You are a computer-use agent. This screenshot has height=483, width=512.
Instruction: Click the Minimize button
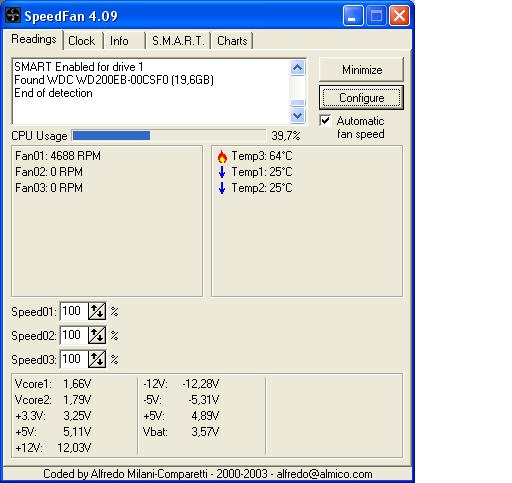pos(362,70)
